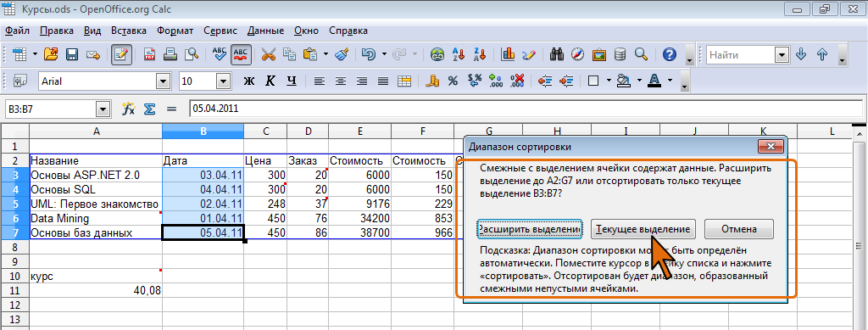Run the Spelling check icon

[x=220, y=54]
